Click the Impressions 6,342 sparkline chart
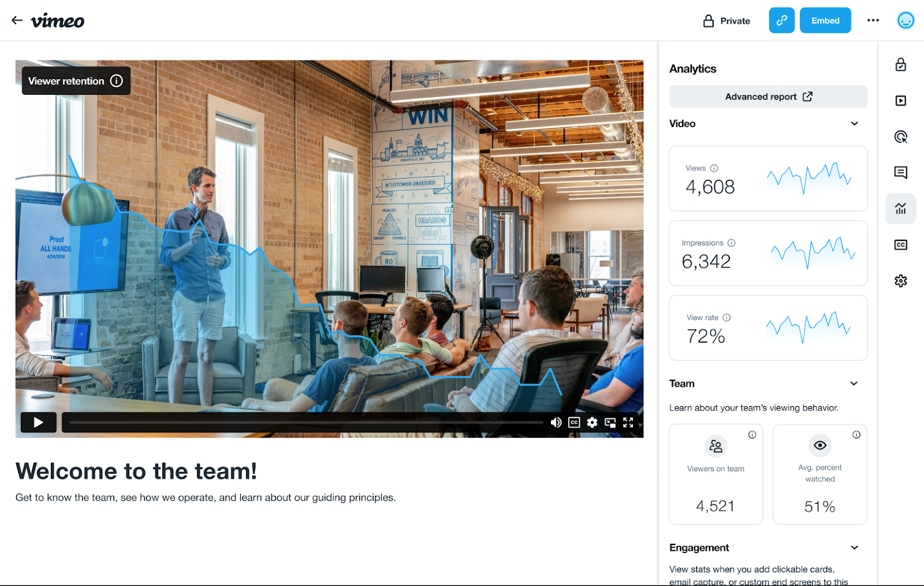924x586 pixels. point(813,253)
